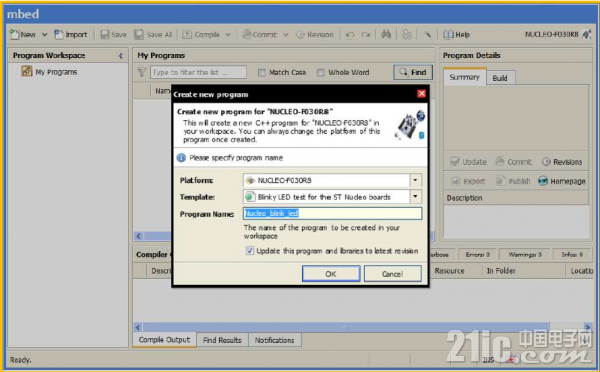Open the Platform dropdown arrow
The height and width of the screenshot is (372, 600).
pos(415,180)
